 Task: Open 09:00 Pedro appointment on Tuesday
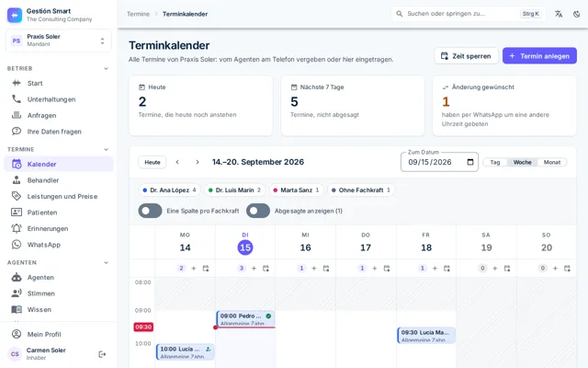tap(245, 318)
